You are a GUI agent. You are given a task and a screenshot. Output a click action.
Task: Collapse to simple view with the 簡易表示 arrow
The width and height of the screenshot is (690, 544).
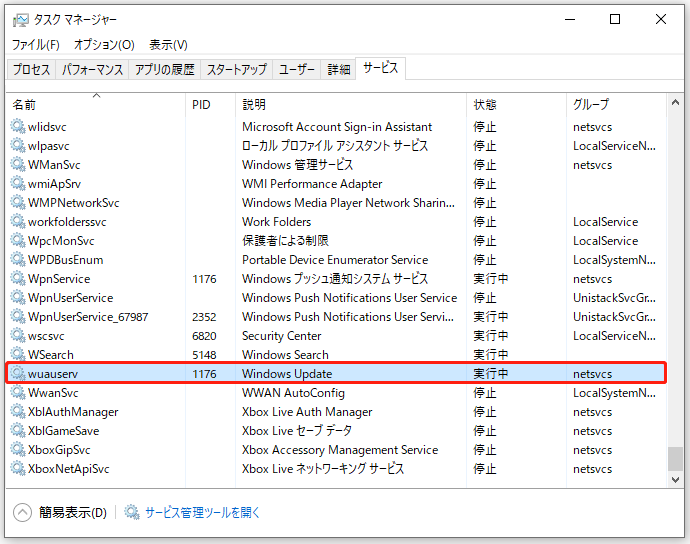point(22,512)
